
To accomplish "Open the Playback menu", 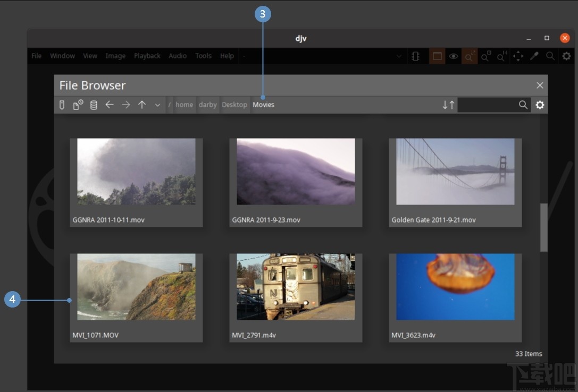I will [x=147, y=56].
